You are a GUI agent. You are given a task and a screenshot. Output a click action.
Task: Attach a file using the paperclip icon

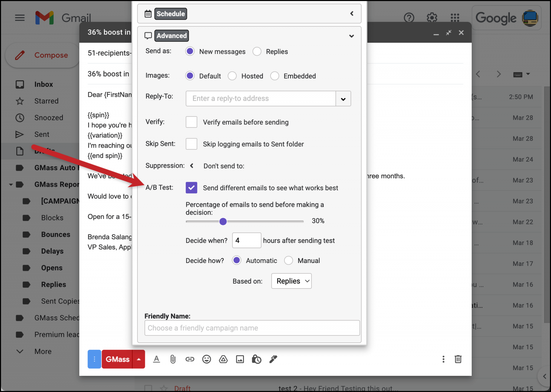click(x=173, y=359)
